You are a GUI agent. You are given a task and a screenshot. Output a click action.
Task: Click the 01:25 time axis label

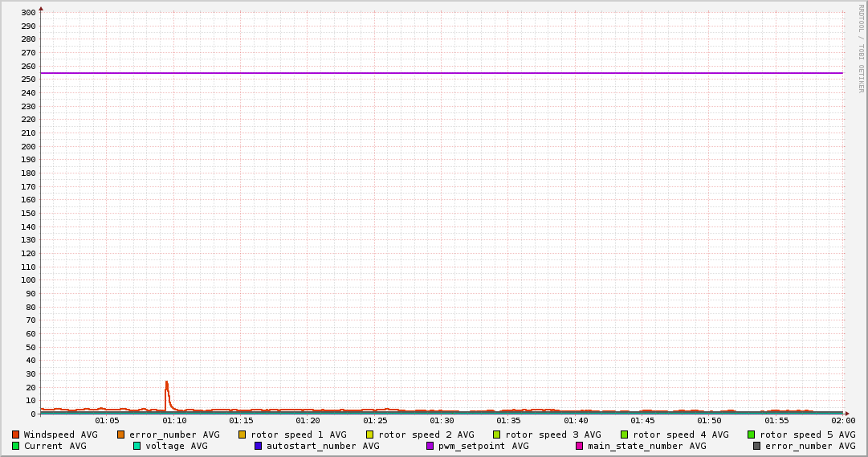[375, 421]
